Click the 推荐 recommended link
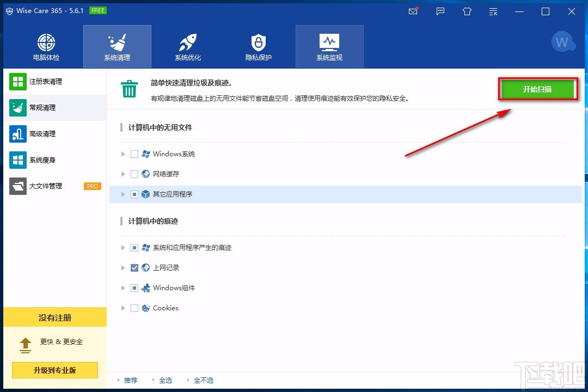 pyautogui.click(x=131, y=380)
